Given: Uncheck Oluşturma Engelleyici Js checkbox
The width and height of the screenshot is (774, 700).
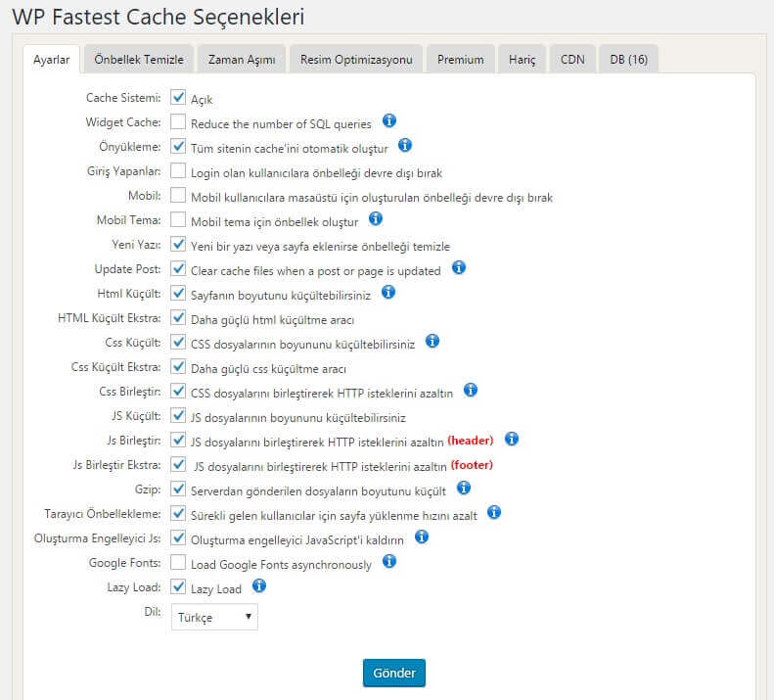Looking at the screenshot, I should [x=178, y=537].
